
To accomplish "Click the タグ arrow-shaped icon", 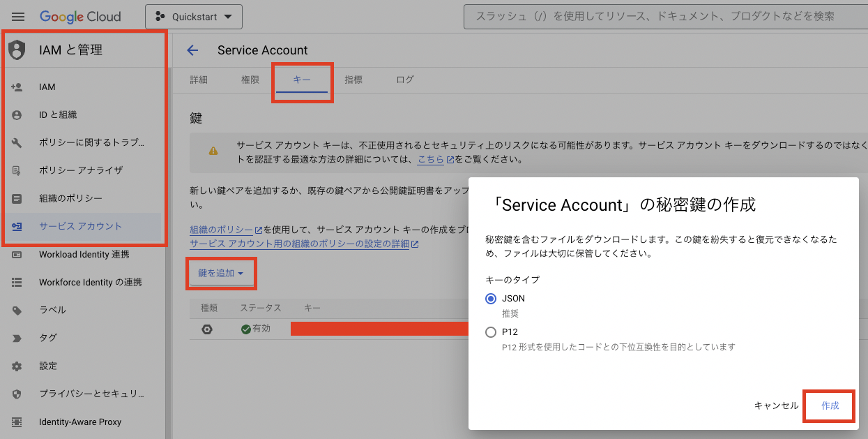I will 17,338.
